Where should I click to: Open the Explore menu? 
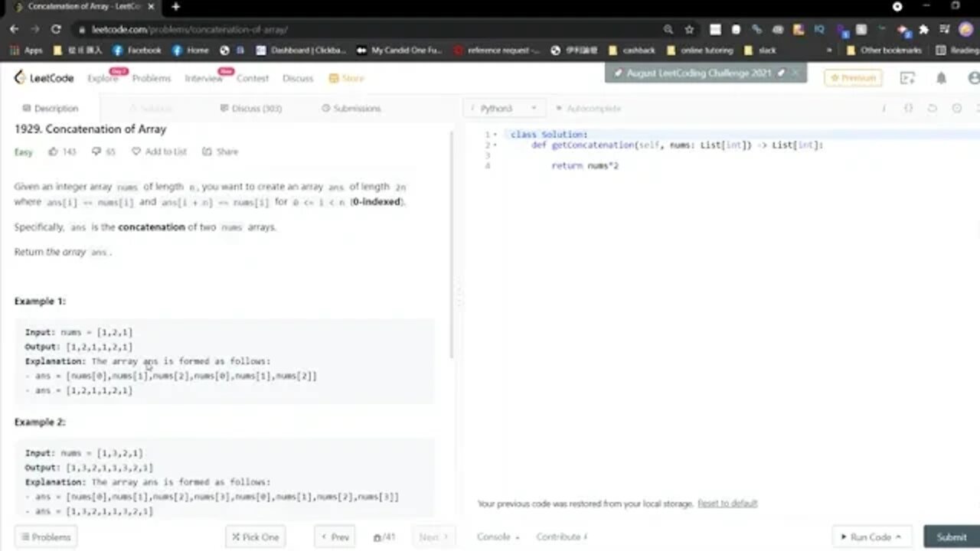[x=103, y=78]
